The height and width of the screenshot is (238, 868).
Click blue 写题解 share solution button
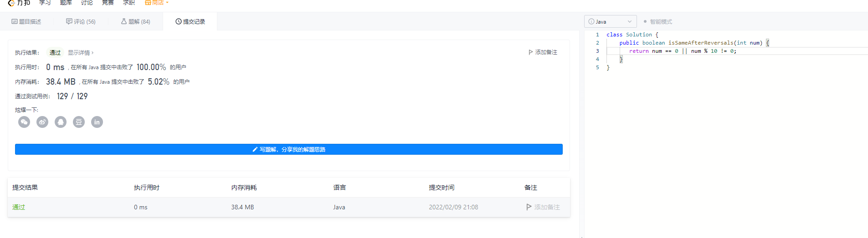tap(289, 149)
